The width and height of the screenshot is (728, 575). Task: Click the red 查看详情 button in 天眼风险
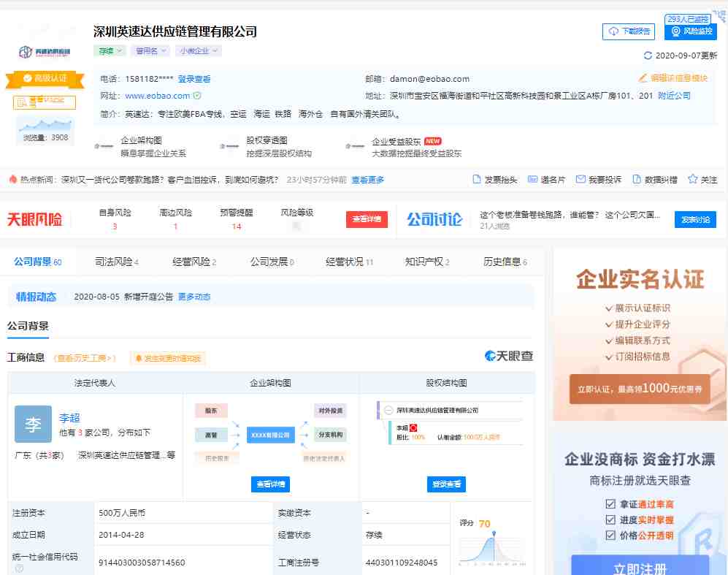[x=367, y=219]
